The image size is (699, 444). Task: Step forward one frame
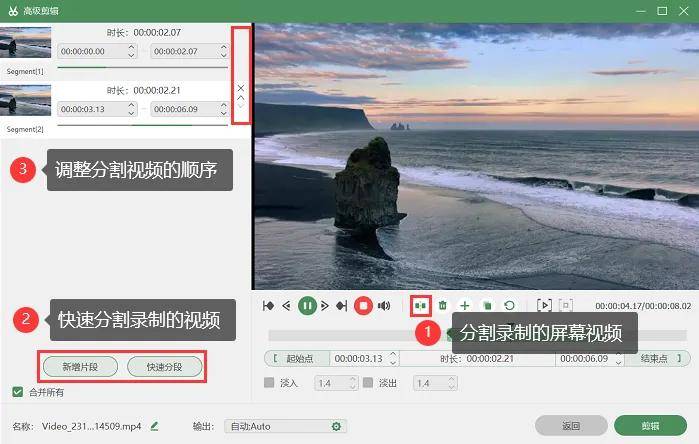[x=325, y=305]
